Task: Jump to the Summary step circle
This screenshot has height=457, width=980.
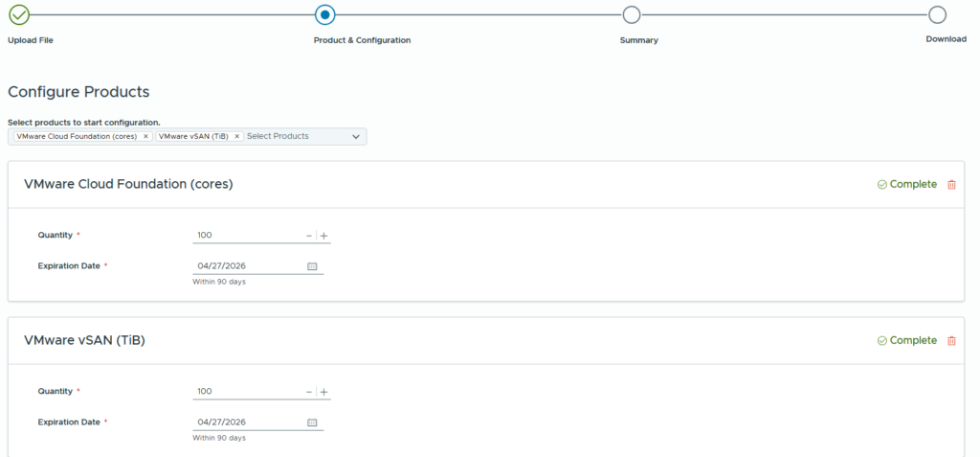Action: [x=631, y=14]
